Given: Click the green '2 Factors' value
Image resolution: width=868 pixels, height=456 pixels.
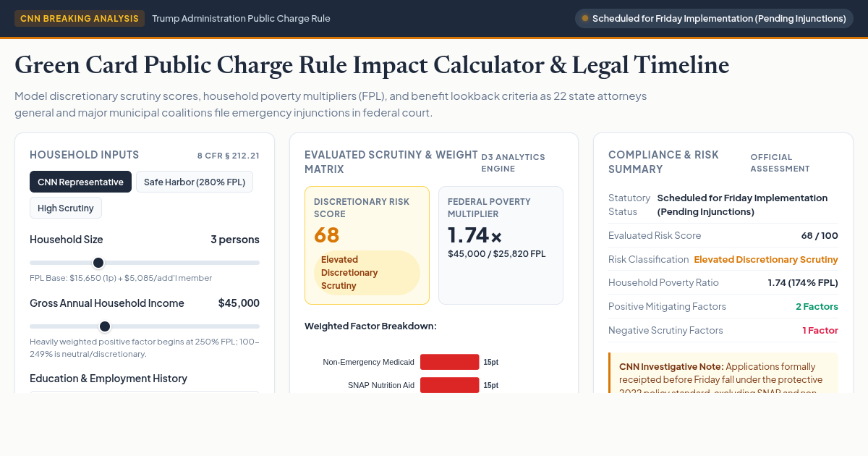Looking at the screenshot, I should (x=817, y=306).
